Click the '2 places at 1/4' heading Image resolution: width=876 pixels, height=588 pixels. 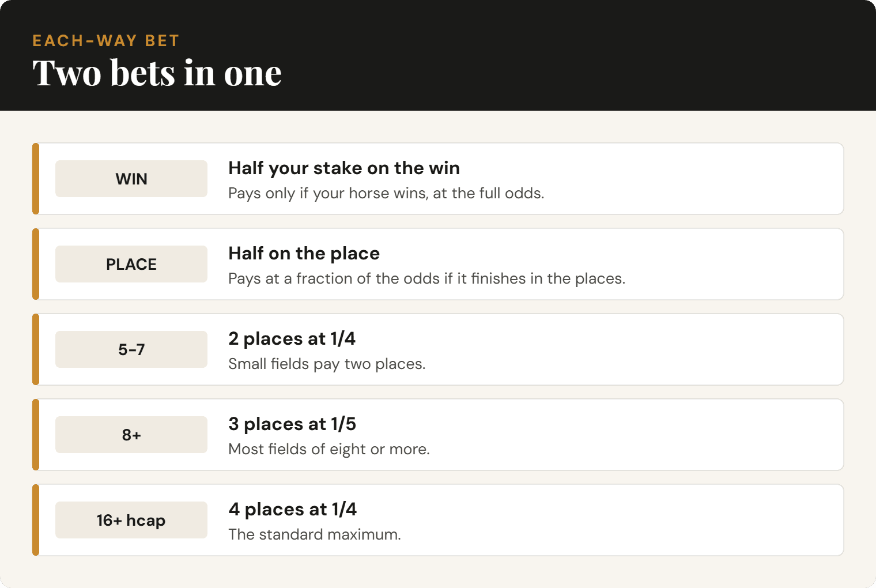pos(292,338)
